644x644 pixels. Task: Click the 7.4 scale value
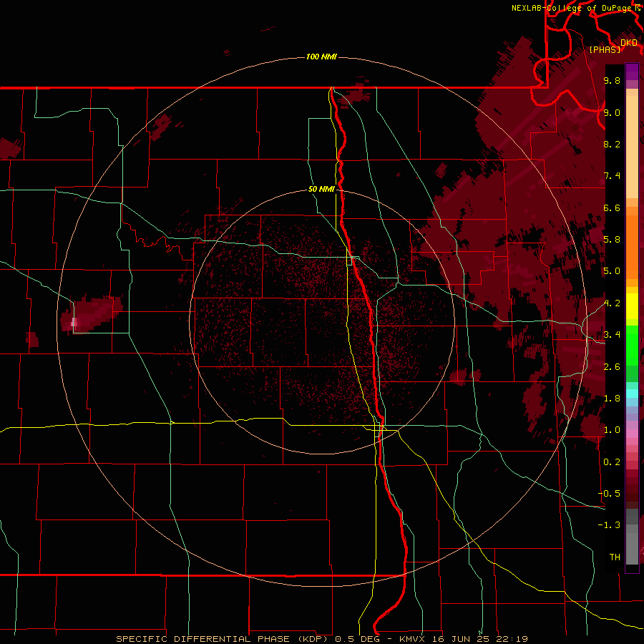612,176
